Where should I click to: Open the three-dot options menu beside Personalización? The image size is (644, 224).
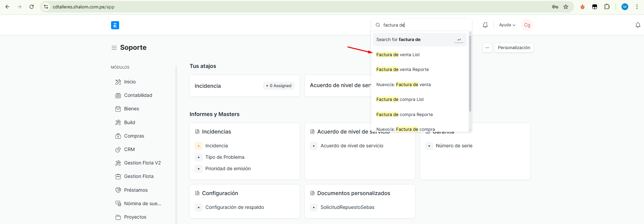[x=487, y=48]
